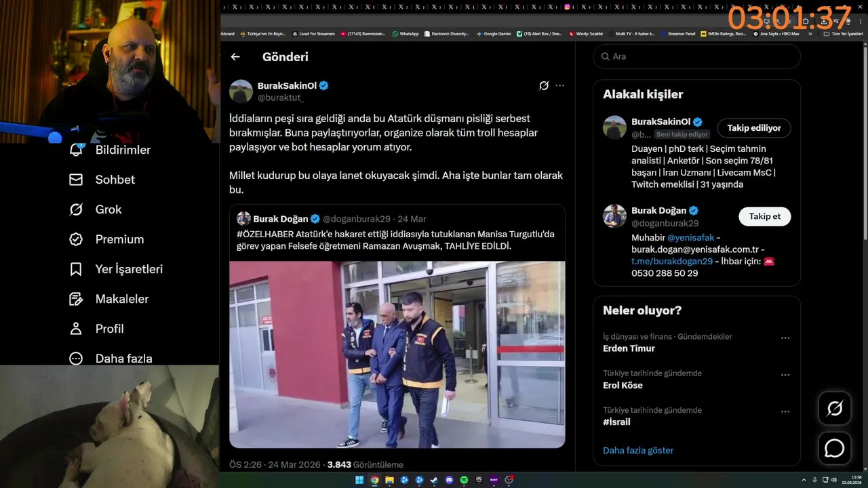Open Burak Doğan's avatar in Alakalı kişiler

tap(614, 216)
